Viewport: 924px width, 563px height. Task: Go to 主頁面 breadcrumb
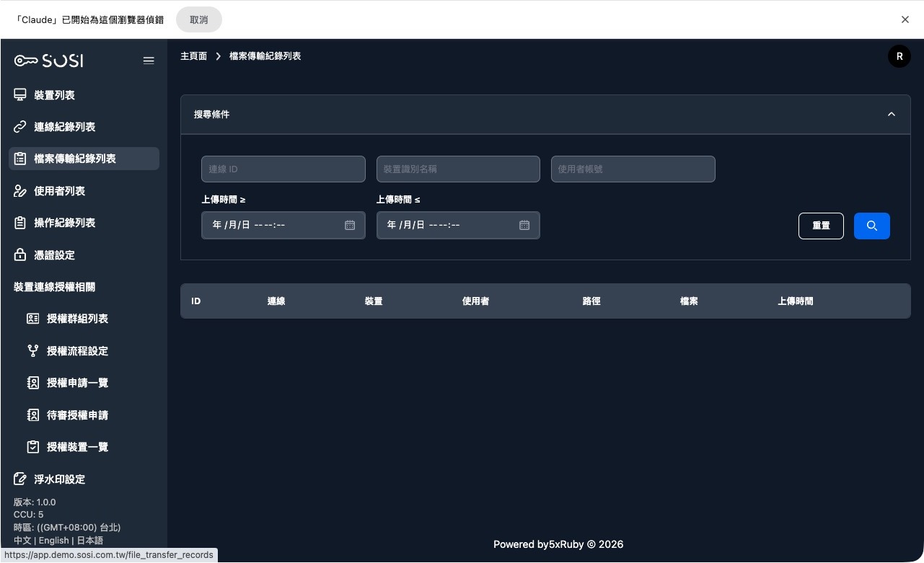193,56
